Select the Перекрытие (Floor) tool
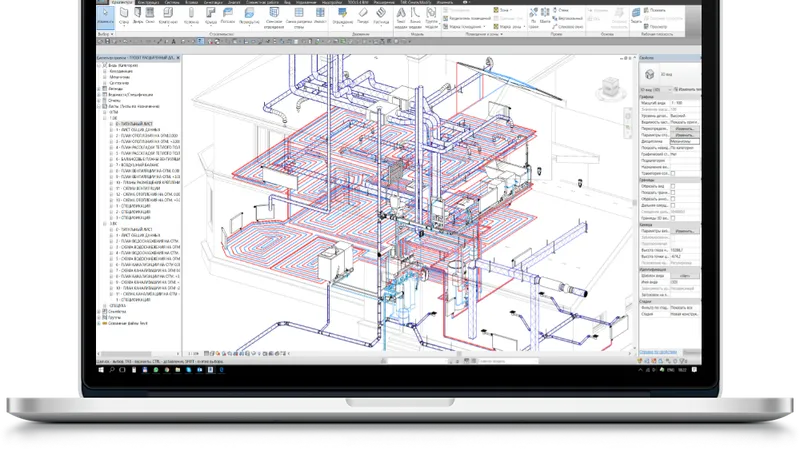This screenshot has width=800, height=450. coord(249,16)
